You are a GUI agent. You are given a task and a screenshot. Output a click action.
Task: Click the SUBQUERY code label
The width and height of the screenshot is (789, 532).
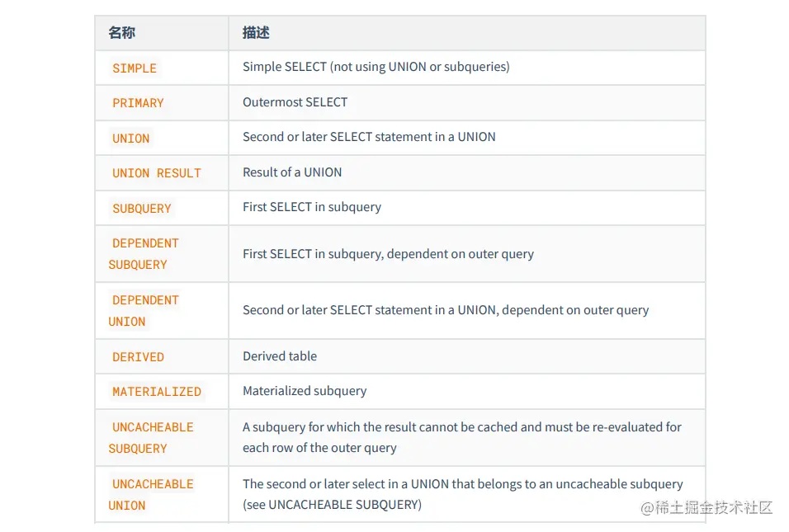tap(141, 209)
